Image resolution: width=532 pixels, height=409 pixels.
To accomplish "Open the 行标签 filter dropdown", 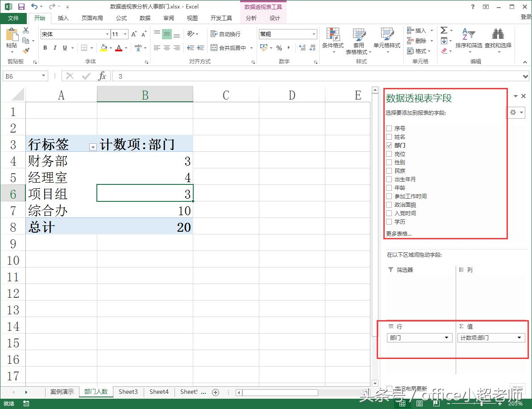I will 93,146.
